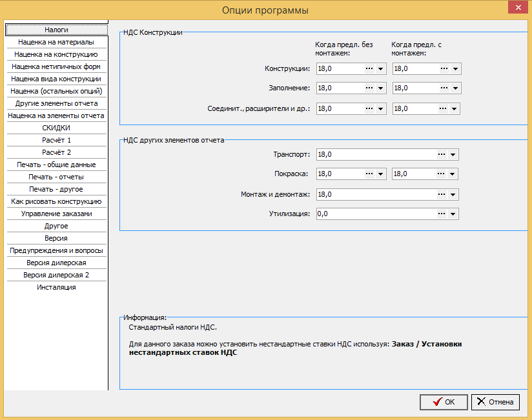Open the СКИДКИ section
The image size is (532, 420).
click(56, 128)
